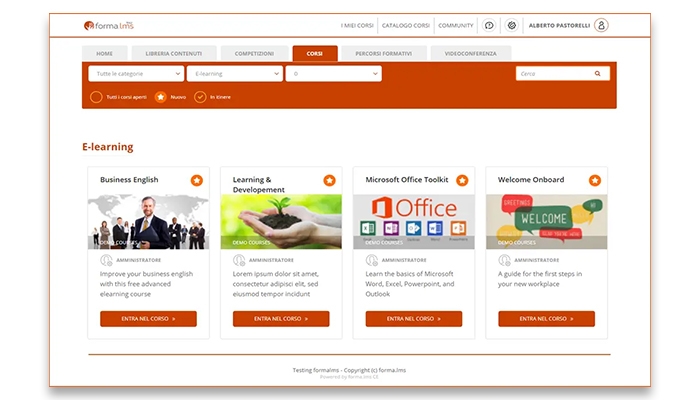Image resolution: width=700 pixels, height=400 pixels.
Task: Click the 'Learning & Developement' course title
Action: [x=258, y=184]
